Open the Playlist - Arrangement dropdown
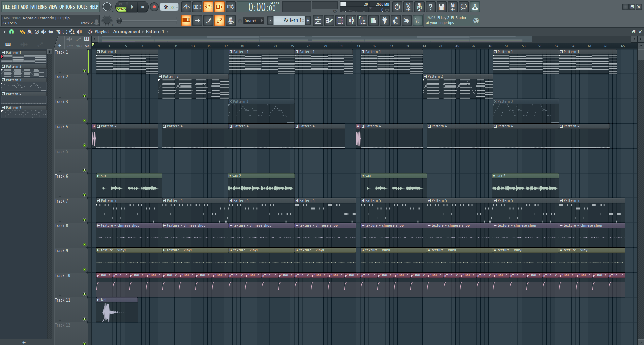 tap(117, 32)
